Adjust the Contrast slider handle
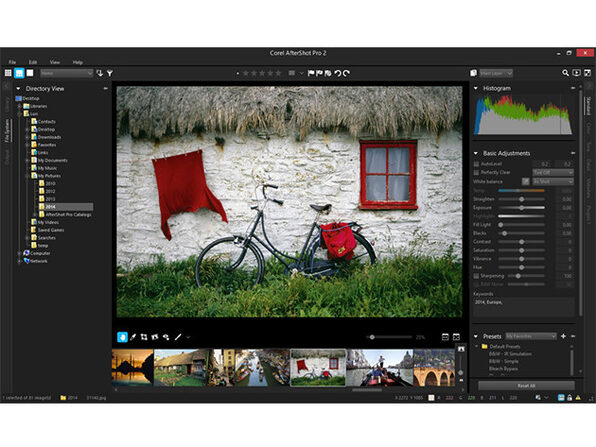596x447 pixels. [522, 242]
